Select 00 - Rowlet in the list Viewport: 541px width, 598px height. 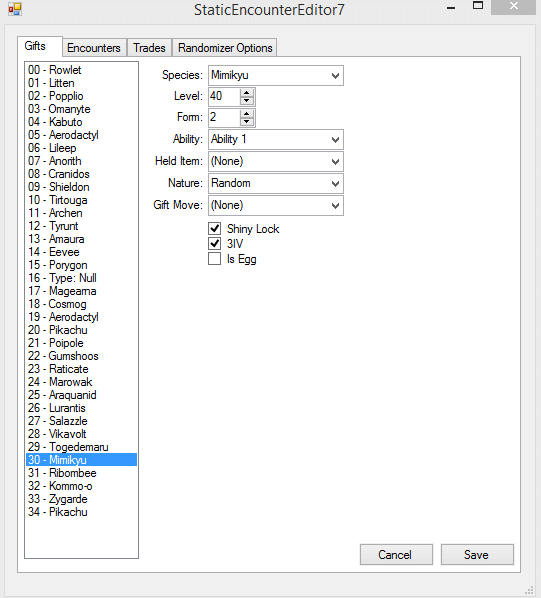pyautogui.click(x=81, y=70)
